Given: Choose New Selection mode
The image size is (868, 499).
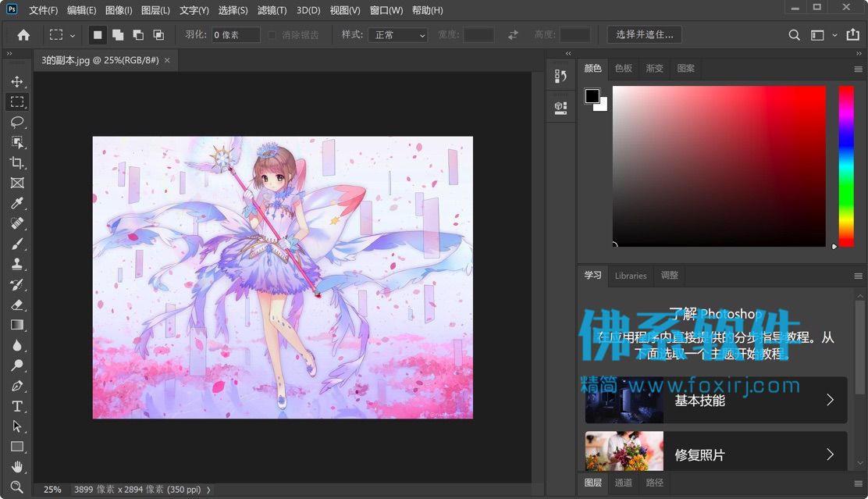Looking at the screenshot, I should pos(98,35).
